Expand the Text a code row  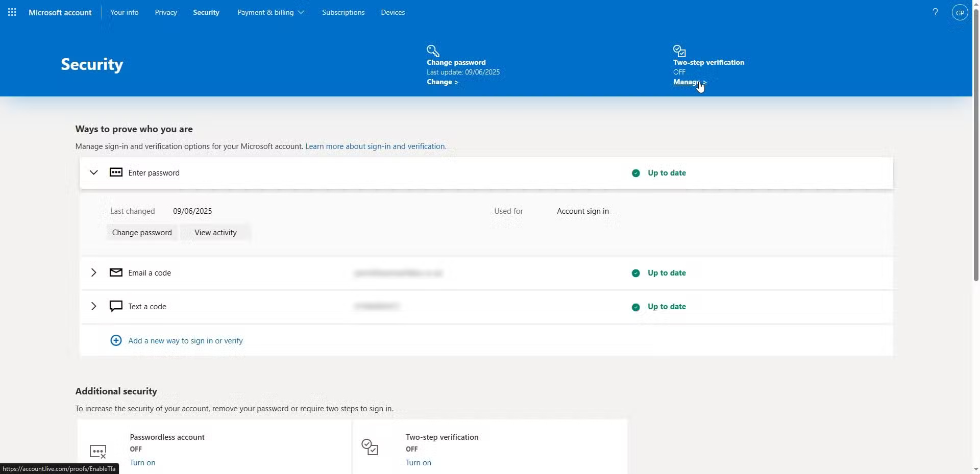pyautogui.click(x=93, y=306)
